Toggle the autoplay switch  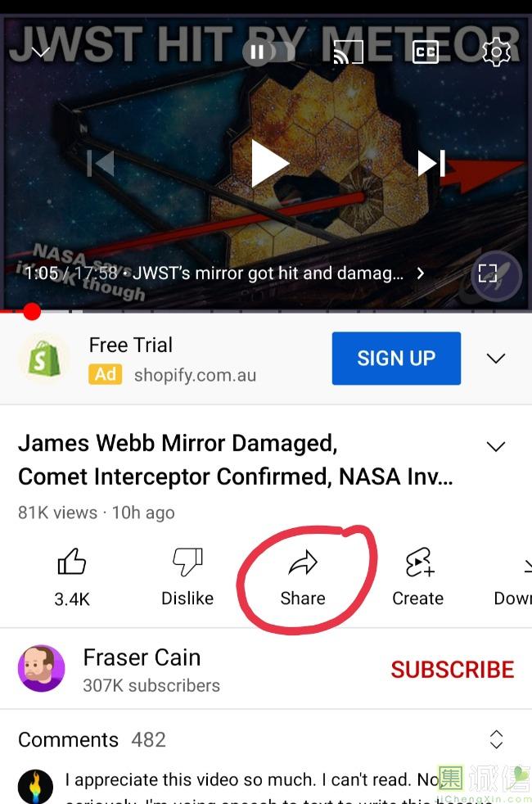268,52
